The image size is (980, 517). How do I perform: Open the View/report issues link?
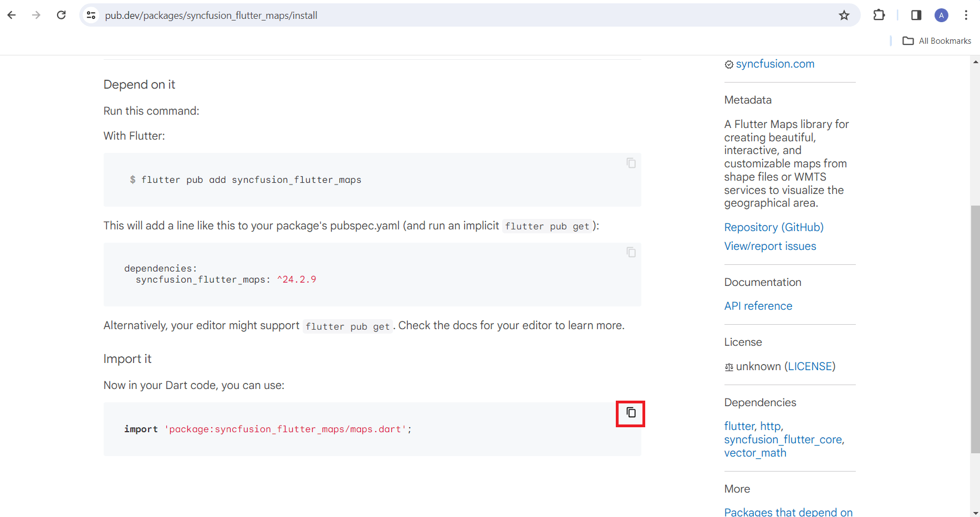770,247
